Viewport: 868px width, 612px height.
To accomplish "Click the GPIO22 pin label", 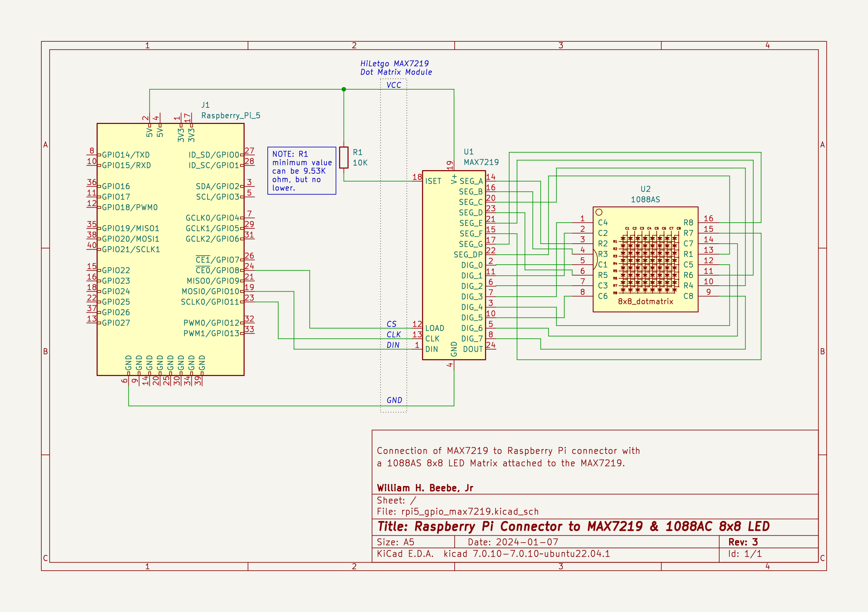I will pos(116,270).
